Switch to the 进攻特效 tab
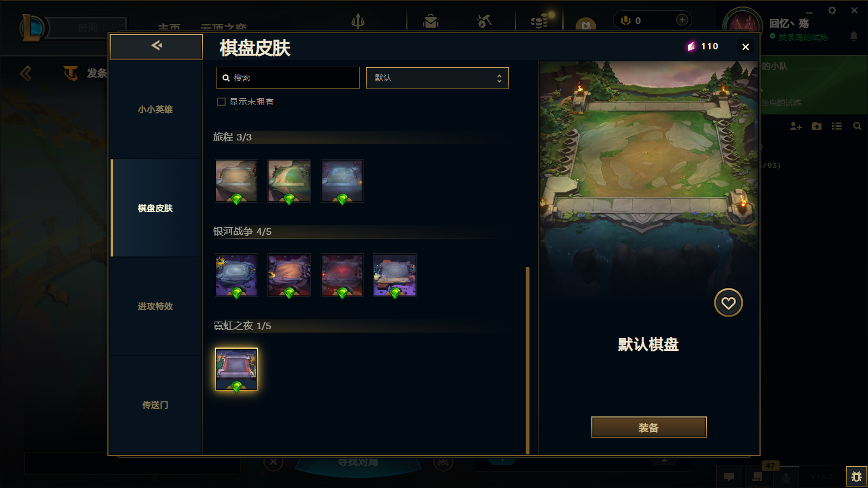The height and width of the screenshot is (488, 868). pos(156,306)
